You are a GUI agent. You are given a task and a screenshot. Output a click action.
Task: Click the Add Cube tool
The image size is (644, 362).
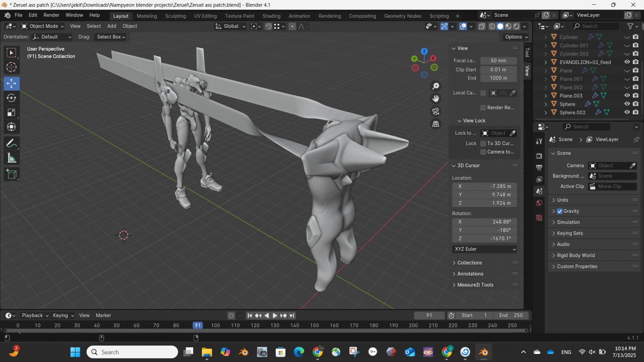tap(11, 174)
